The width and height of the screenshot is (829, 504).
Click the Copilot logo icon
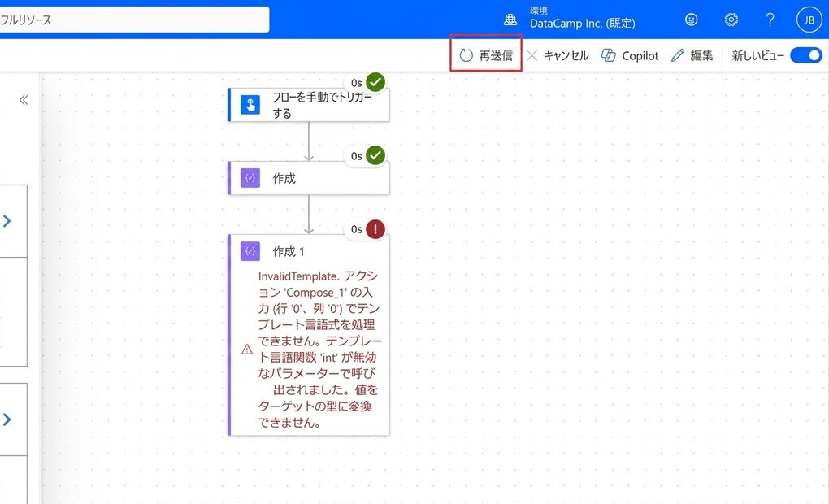click(x=609, y=55)
